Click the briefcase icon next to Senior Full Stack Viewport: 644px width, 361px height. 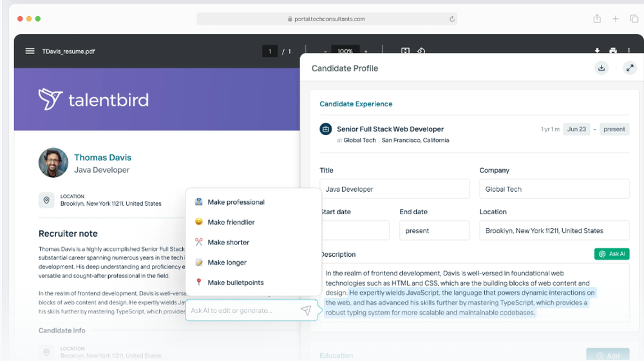point(326,129)
